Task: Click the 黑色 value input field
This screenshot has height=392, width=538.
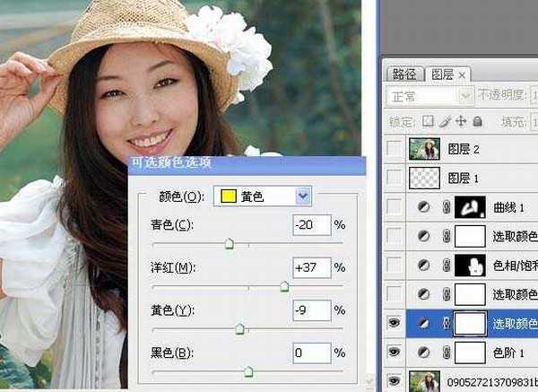Action: pyautogui.click(x=311, y=353)
